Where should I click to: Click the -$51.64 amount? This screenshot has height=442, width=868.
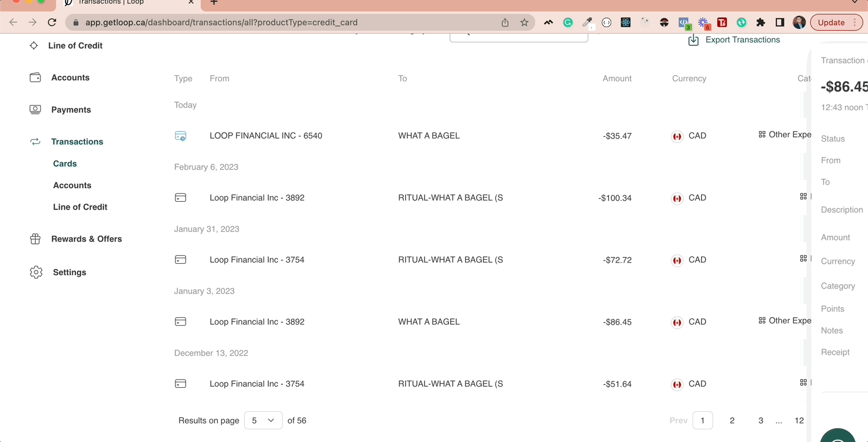[x=617, y=384]
